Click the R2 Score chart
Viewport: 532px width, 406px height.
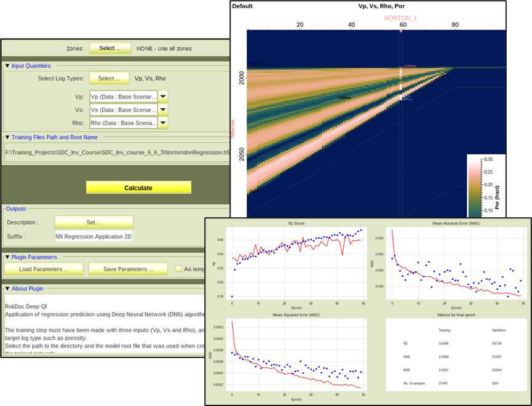pyautogui.click(x=295, y=266)
